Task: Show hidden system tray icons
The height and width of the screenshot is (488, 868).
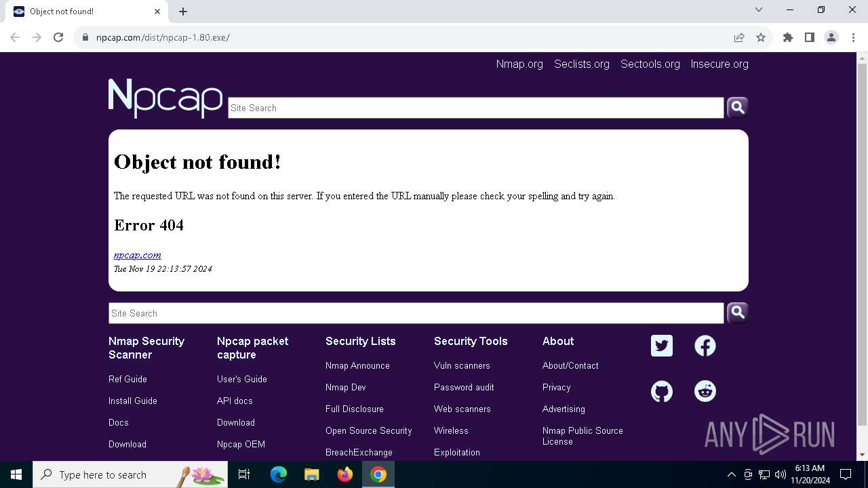Action: [x=731, y=474]
